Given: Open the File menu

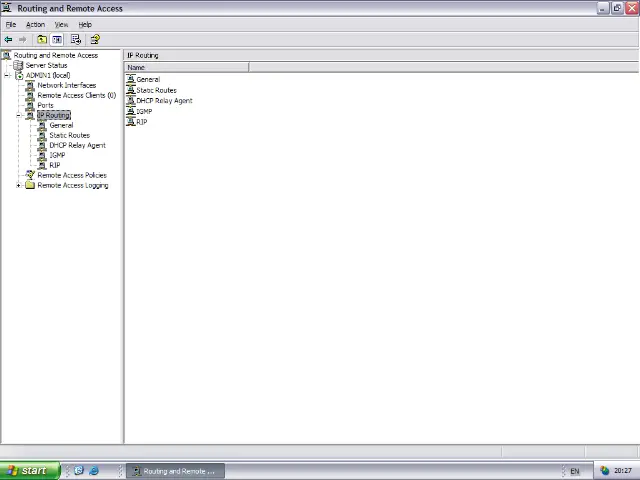Looking at the screenshot, I should click(11, 24).
